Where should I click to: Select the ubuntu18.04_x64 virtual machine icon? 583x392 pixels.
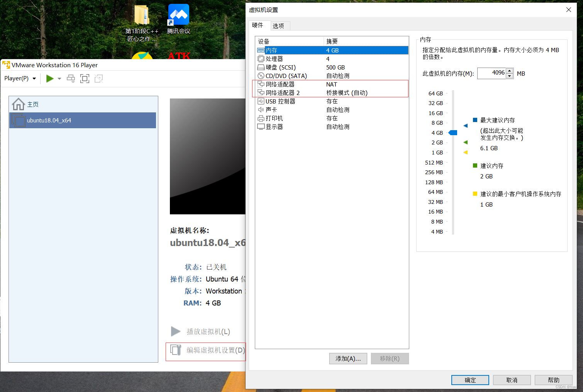[x=18, y=120]
